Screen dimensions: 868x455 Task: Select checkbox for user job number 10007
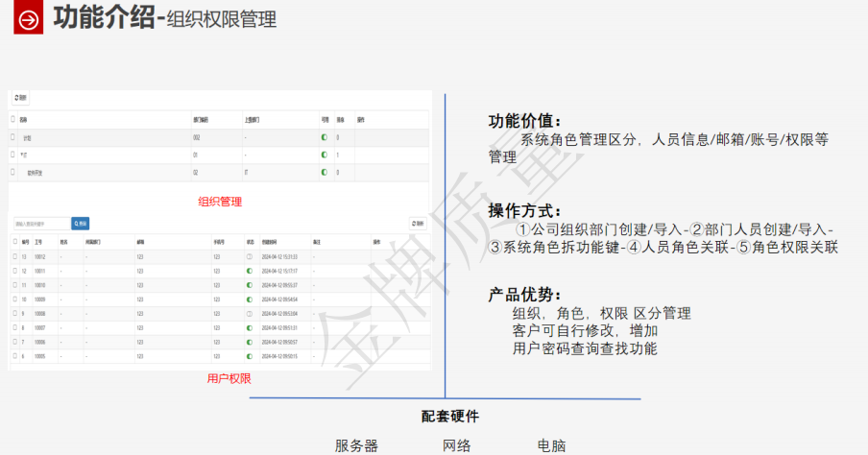point(13,327)
